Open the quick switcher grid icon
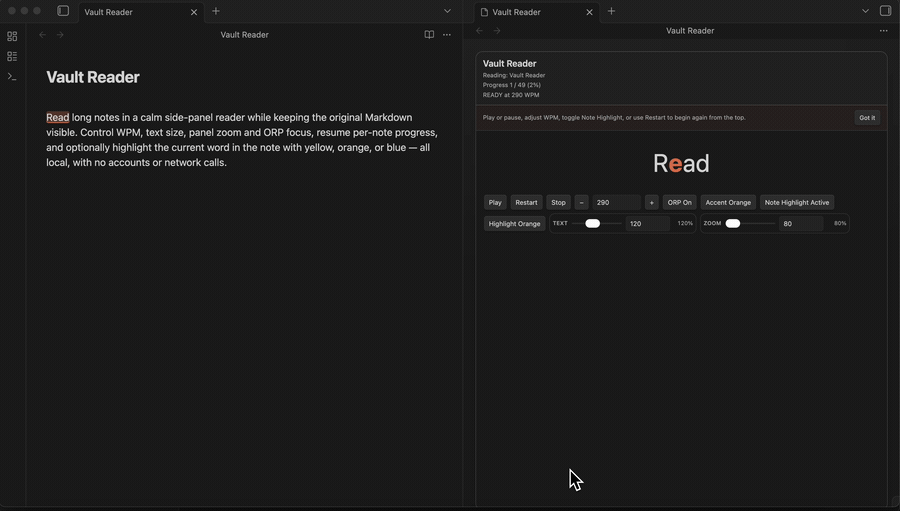Screen dimensions: 900x511 (12, 37)
